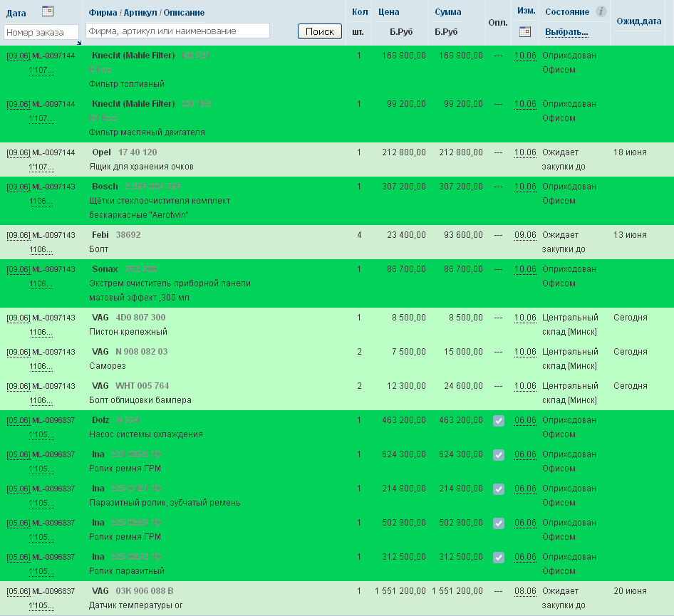This screenshot has height=616, width=674.
Task: Select article number 03K 906 088 B
Action: 145,590
